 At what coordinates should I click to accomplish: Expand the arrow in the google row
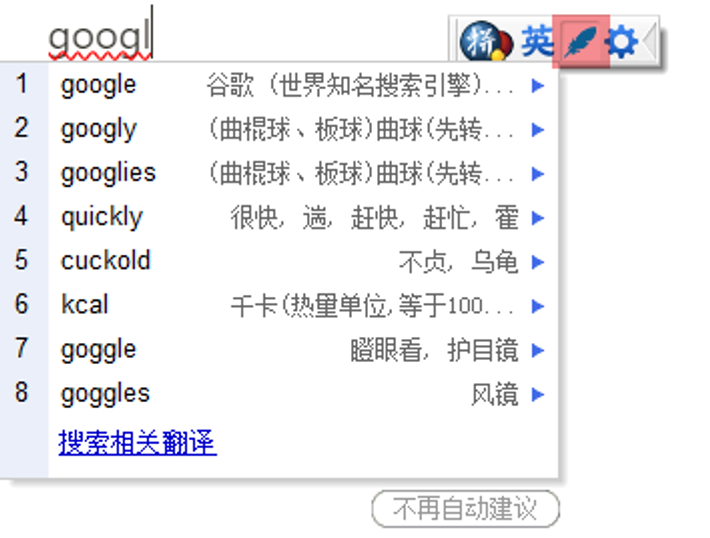click(537, 86)
